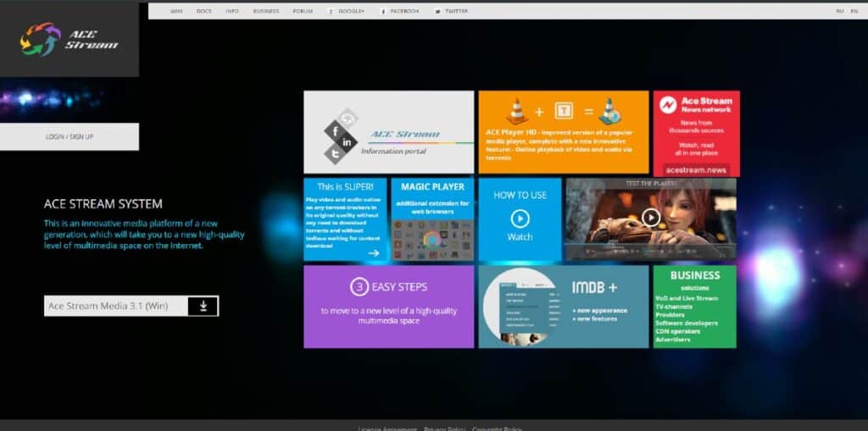Click the Ace Stream News lightning icon

[x=668, y=105]
